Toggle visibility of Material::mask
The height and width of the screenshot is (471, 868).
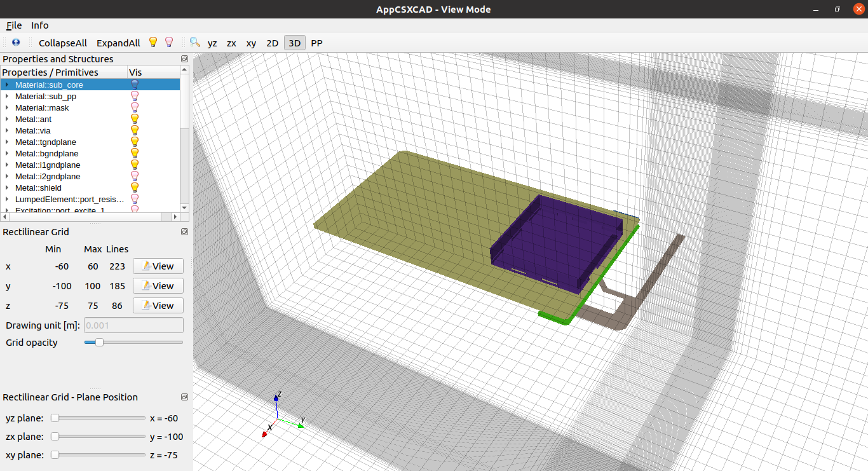pyautogui.click(x=134, y=107)
